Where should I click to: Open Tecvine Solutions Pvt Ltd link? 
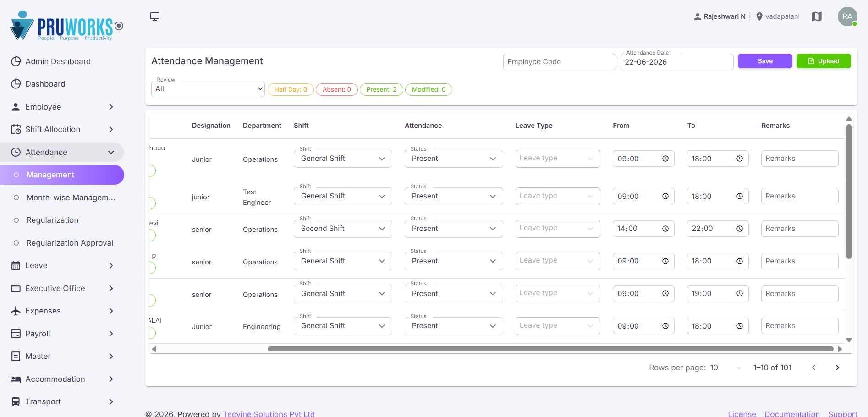269,413
